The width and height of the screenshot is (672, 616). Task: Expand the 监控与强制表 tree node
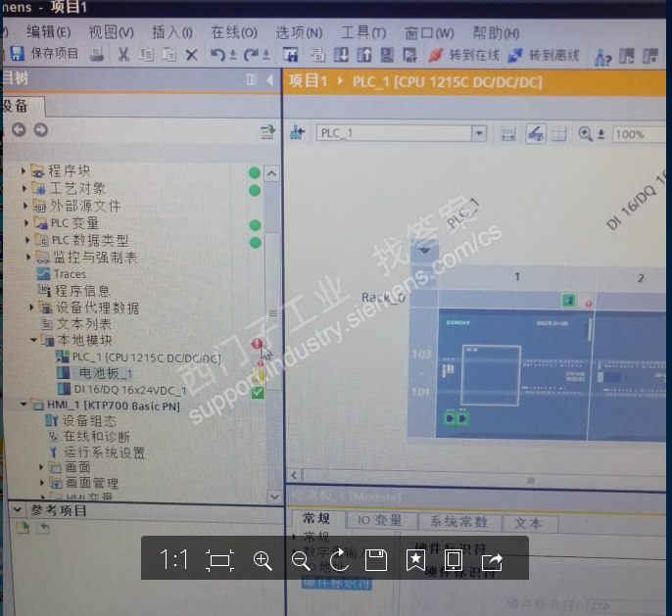[28, 257]
